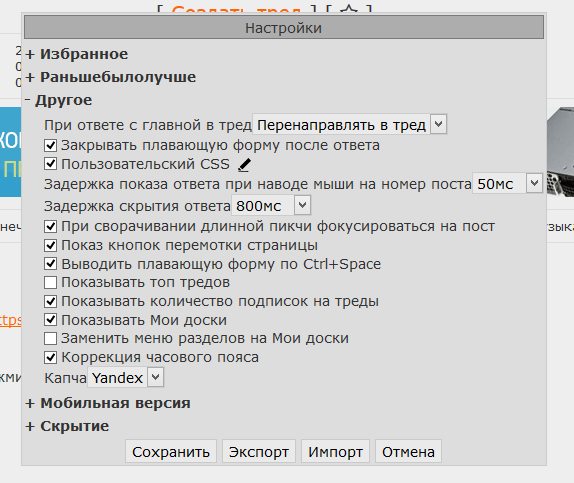
Task: Toggle 'При сворачивании длинной пикчи' checkbox
Action: click(x=51, y=226)
